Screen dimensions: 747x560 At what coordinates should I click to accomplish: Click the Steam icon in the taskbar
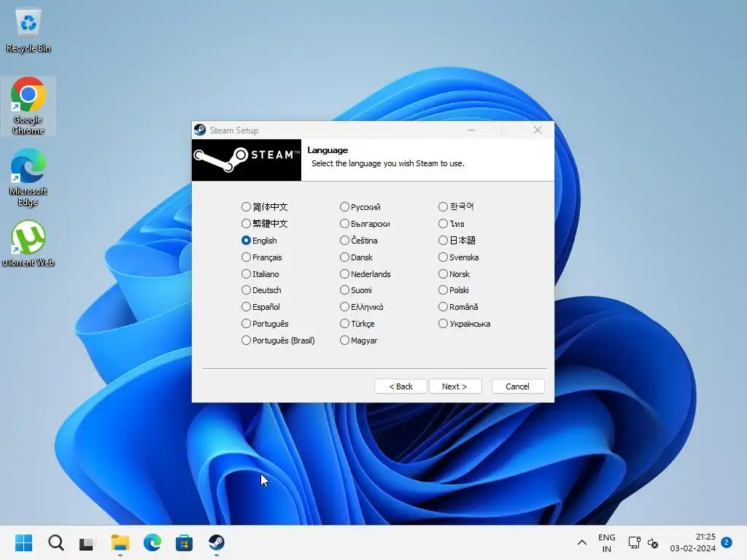(x=216, y=542)
